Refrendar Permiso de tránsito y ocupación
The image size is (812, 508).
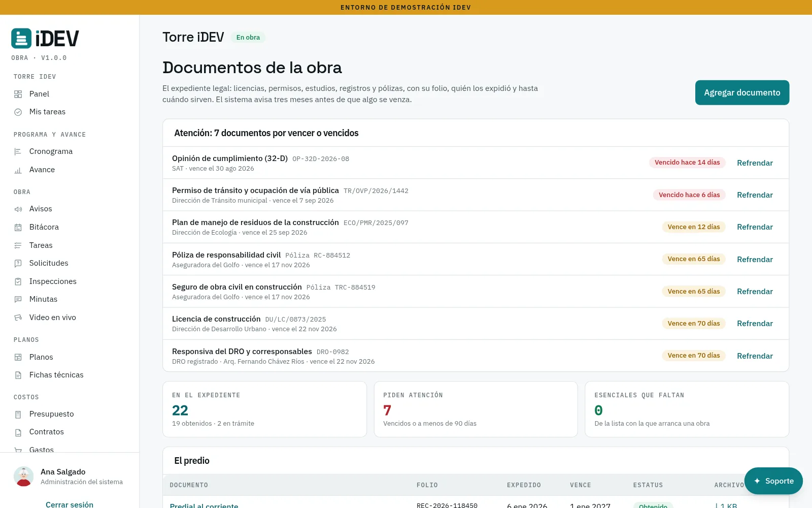(x=755, y=195)
